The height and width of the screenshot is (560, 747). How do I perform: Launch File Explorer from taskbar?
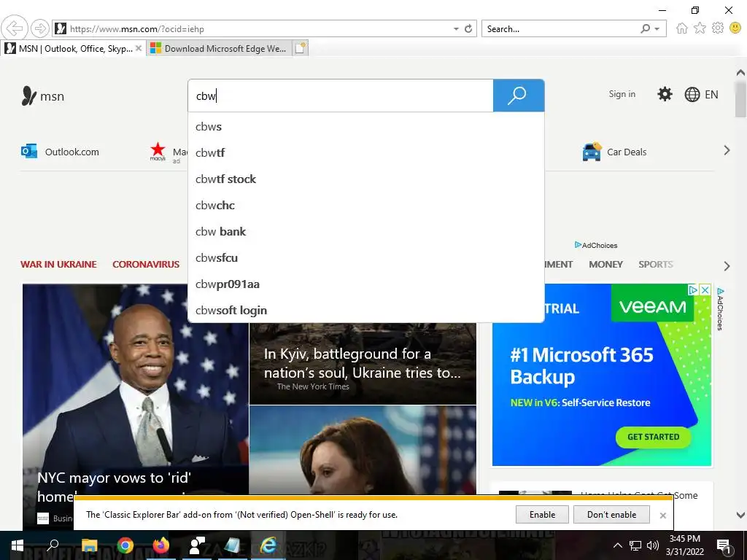click(89, 545)
